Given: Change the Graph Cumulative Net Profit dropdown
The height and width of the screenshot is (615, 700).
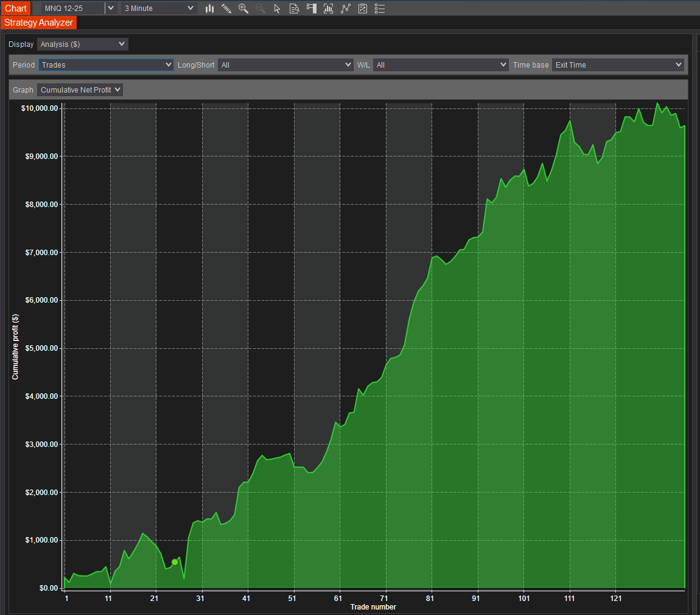Looking at the screenshot, I should pos(80,90).
